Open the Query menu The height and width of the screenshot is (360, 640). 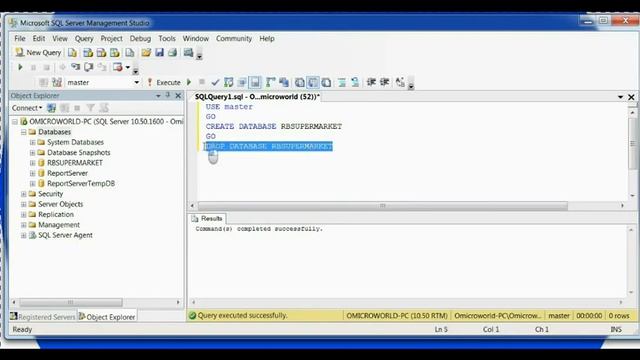click(x=84, y=38)
